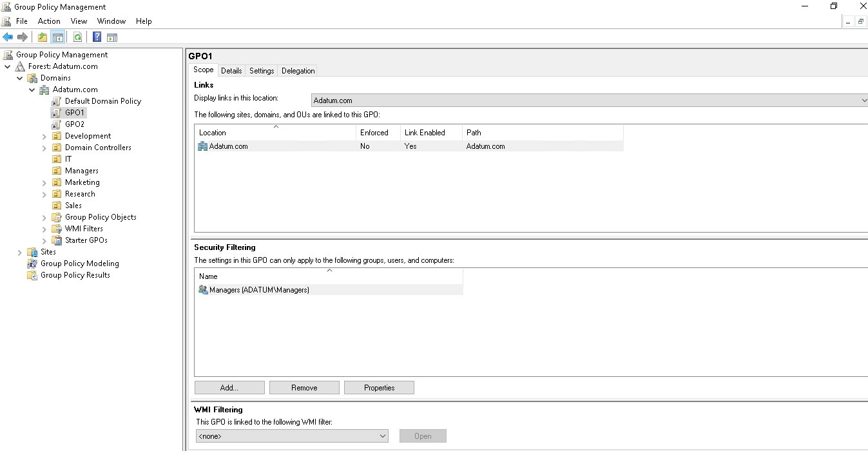Go up one level with the folder icon
868x451 pixels.
pos(43,37)
